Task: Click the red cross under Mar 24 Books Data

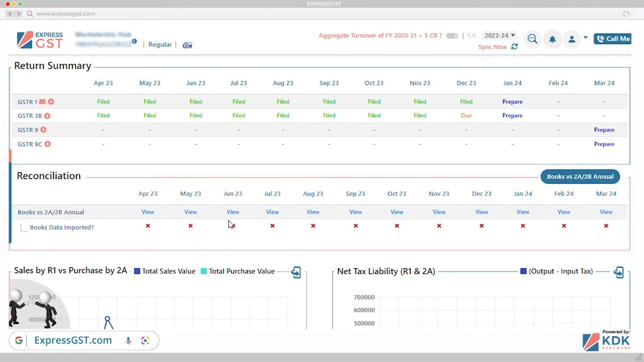Action: 606,226
